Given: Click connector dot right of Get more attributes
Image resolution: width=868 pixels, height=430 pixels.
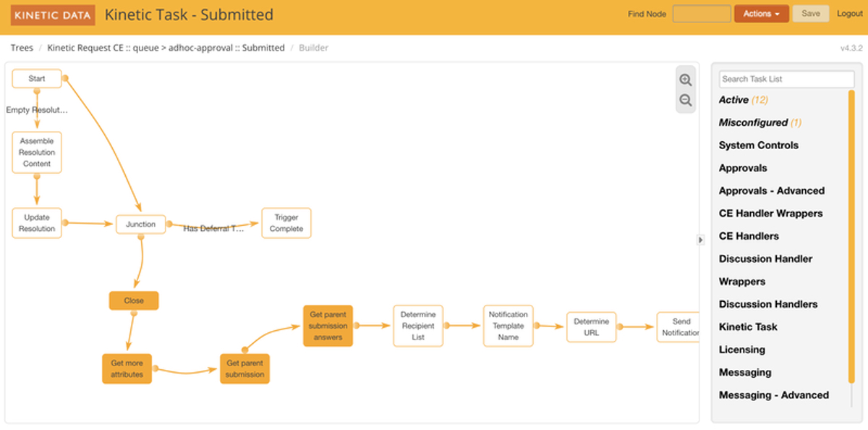Looking at the screenshot, I should [x=156, y=368].
